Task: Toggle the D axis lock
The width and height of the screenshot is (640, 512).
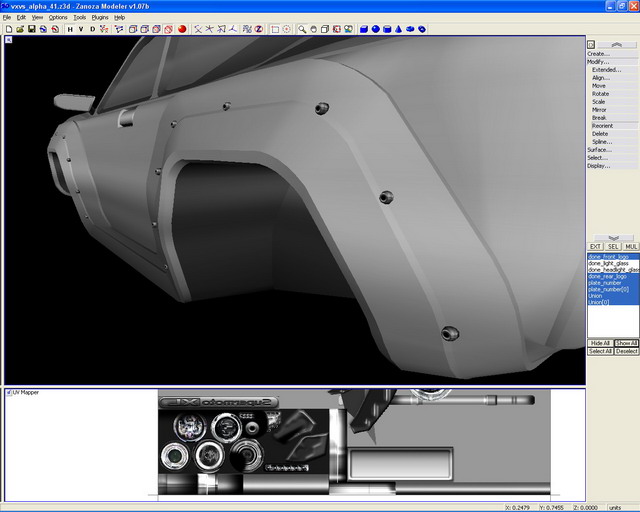Action: (x=92, y=29)
